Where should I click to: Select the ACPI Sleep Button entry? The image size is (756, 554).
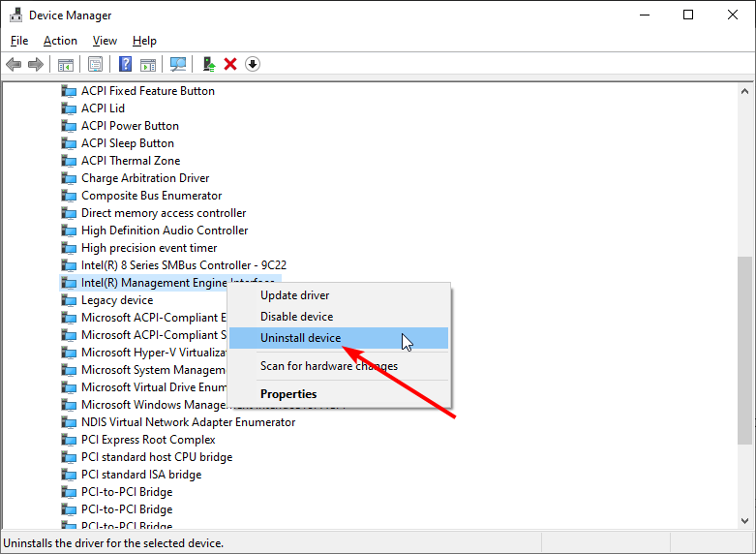(127, 142)
